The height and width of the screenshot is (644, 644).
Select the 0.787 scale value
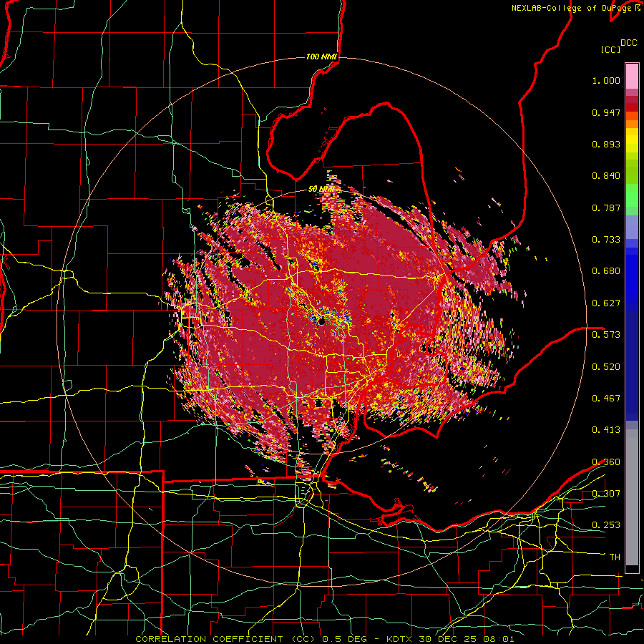(606, 208)
